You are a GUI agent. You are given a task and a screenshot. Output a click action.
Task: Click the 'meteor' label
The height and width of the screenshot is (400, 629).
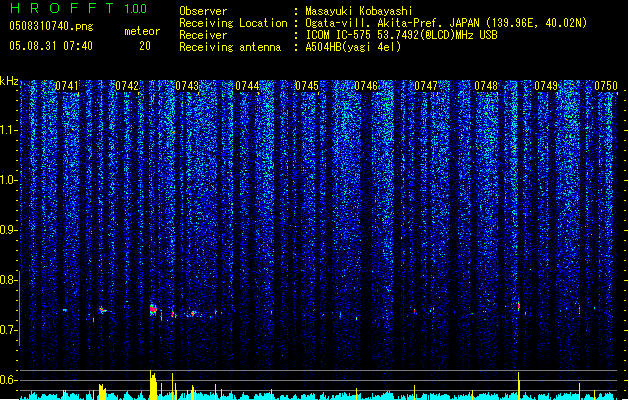point(142,31)
